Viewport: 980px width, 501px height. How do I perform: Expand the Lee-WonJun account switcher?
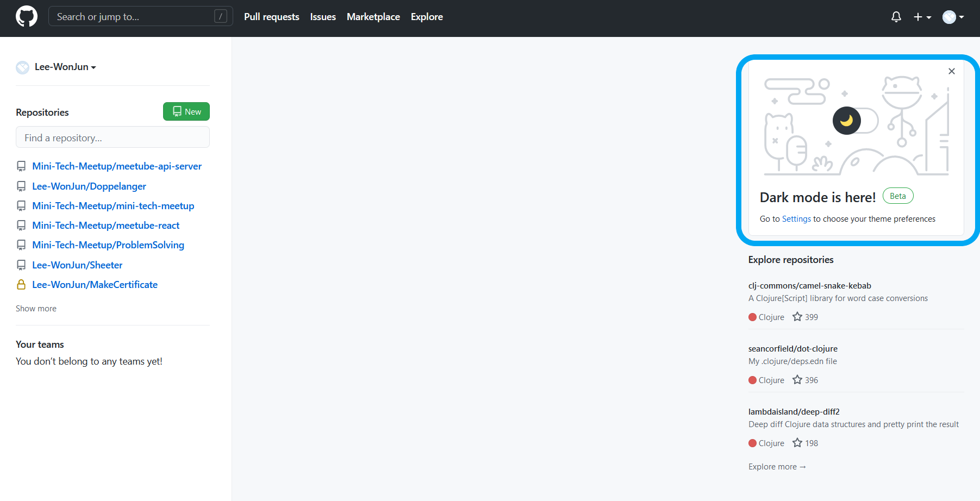[x=65, y=67]
